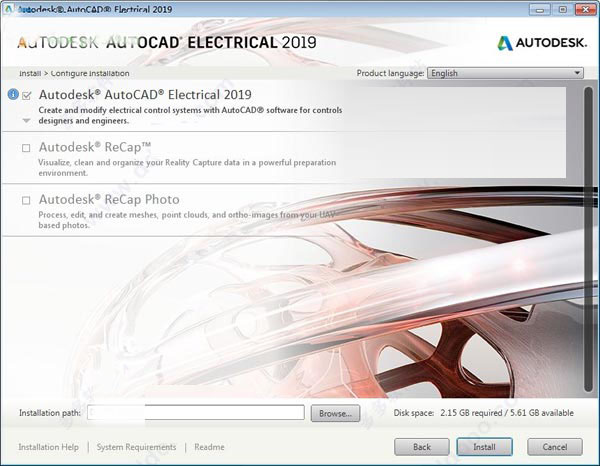Open the Installation Help link

pos(49,447)
